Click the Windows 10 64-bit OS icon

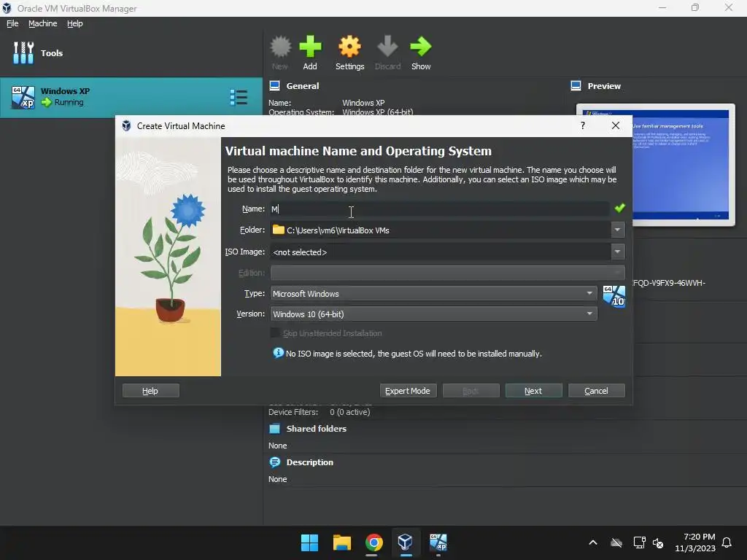click(614, 296)
